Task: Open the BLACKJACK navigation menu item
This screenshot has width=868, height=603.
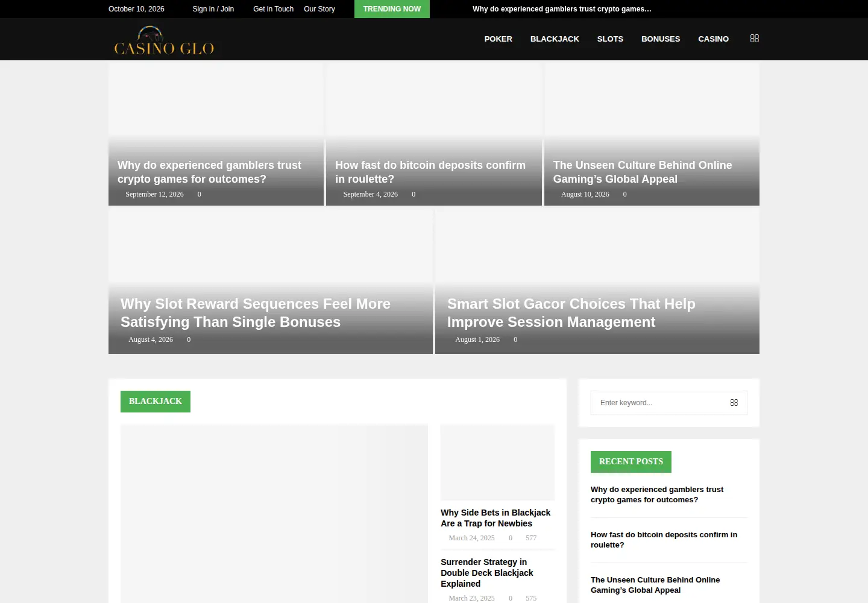Action: [x=555, y=39]
